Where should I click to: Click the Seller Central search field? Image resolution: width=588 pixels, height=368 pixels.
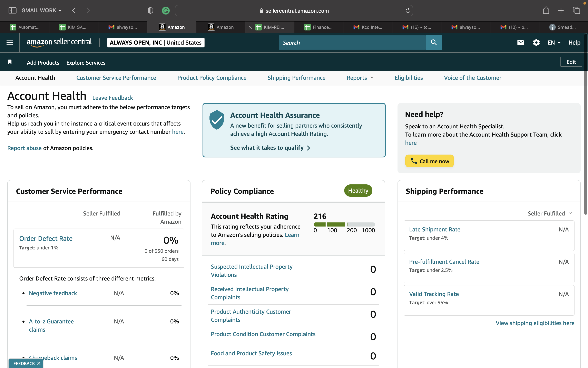click(352, 43)
